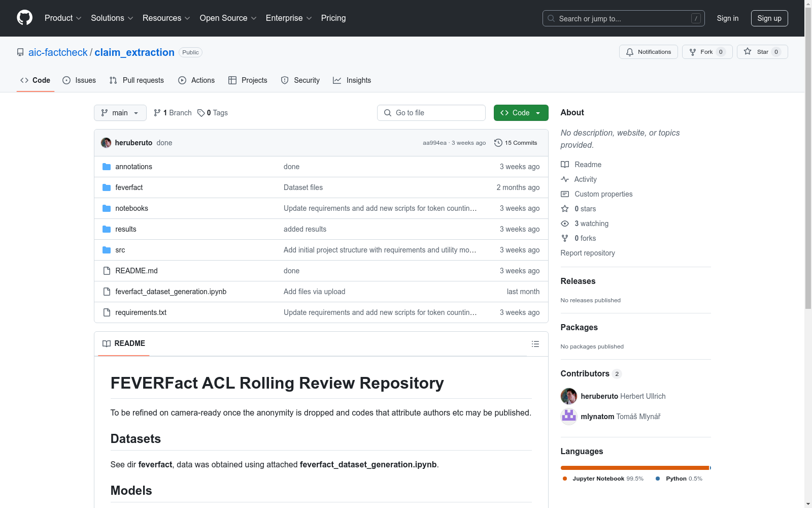Expand the Open Source menu

228,18
